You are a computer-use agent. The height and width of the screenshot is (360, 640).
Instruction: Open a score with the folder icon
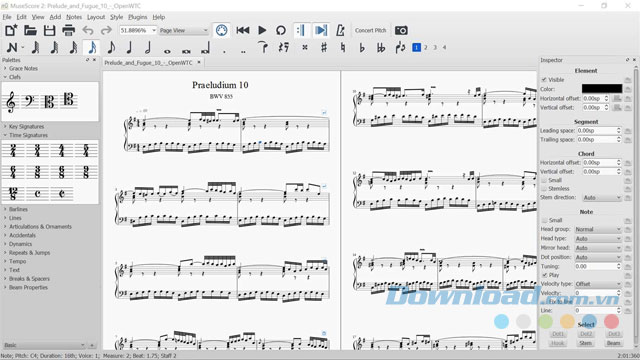[30, 30]
